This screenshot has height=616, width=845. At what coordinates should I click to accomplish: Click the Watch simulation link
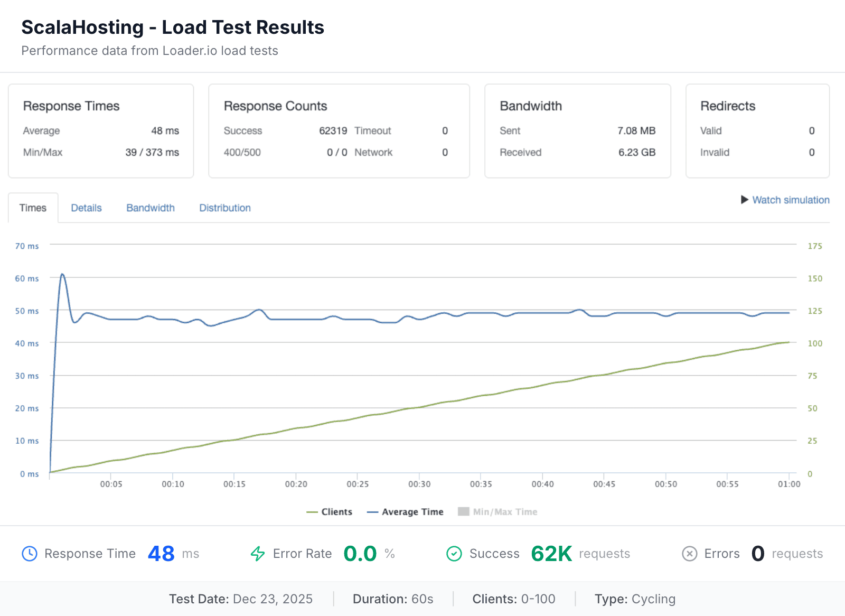click(791, 200)
